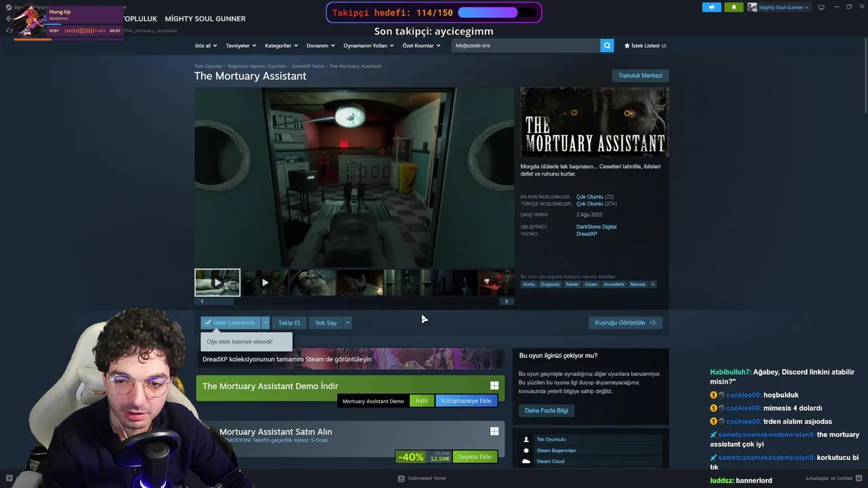Open the Mighty Soul Gunner account menu

click(x=778, y=7)
